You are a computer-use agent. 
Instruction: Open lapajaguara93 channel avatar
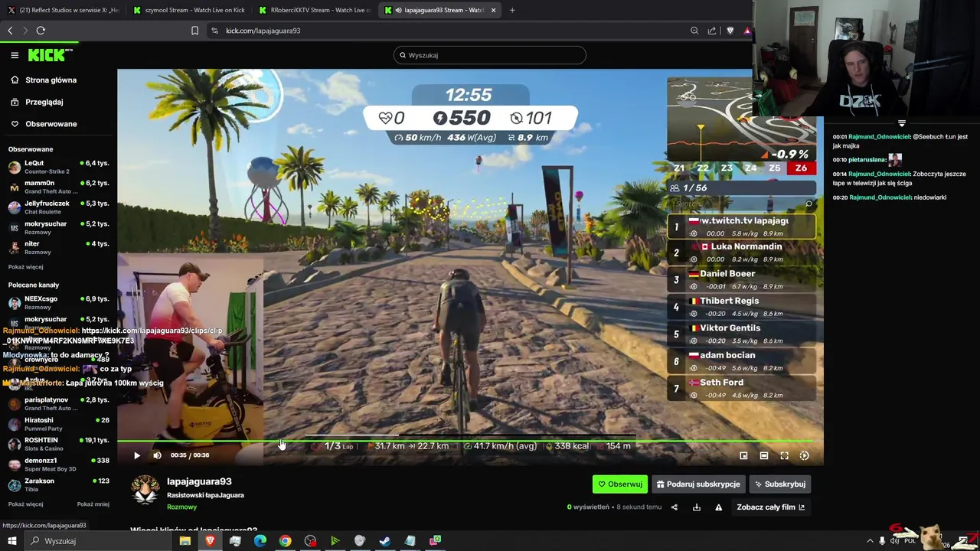(x=145, y=491)
